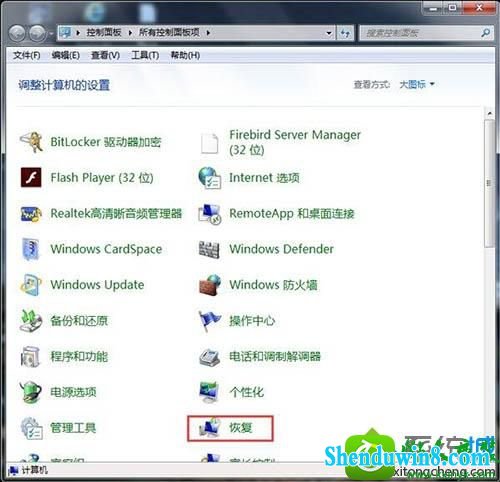Click the scrollbar up arrow
Image resolution: width=500 pixels, height=482 pixels.
click(489, 114)
